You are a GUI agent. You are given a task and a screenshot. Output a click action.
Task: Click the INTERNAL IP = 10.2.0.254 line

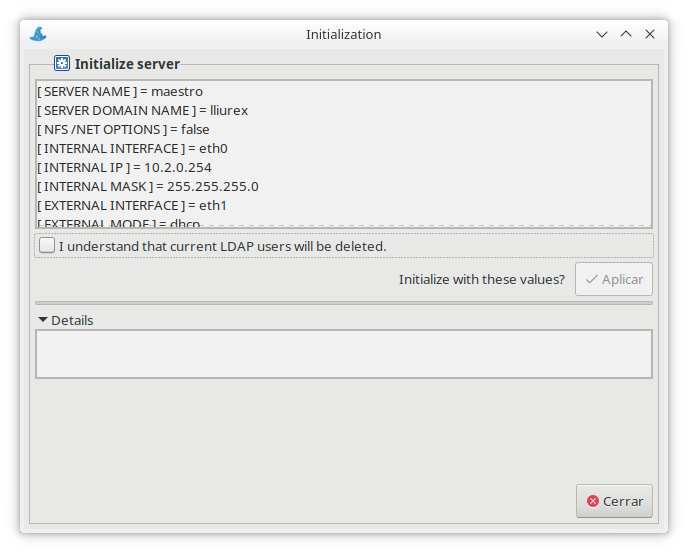click(x=124, y=167)
